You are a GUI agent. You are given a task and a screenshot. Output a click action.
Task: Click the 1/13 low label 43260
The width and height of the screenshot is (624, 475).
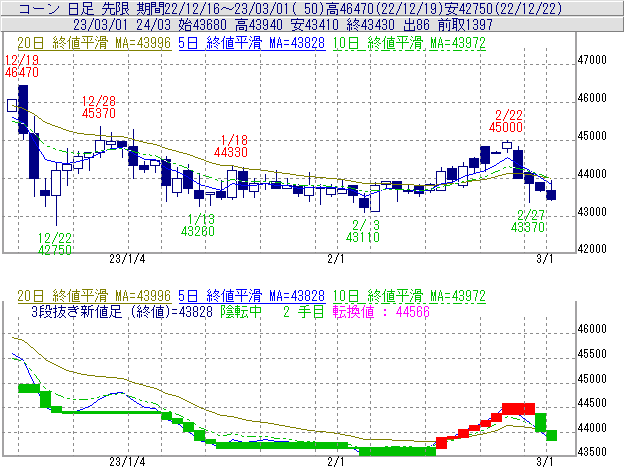click(x=198, y=231)
